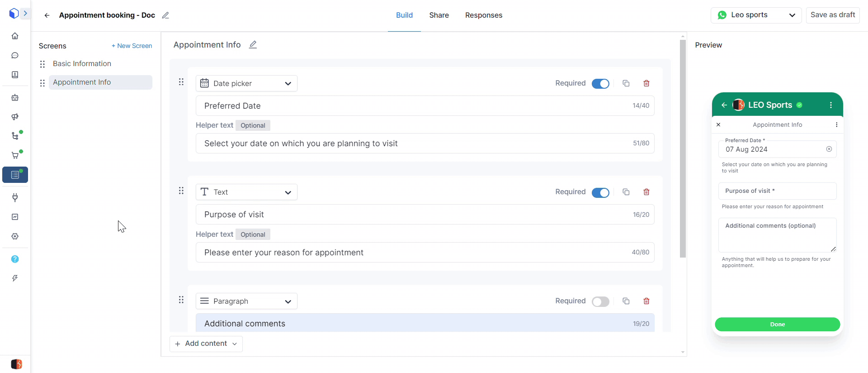Open the Responses tab

[483, 15]
